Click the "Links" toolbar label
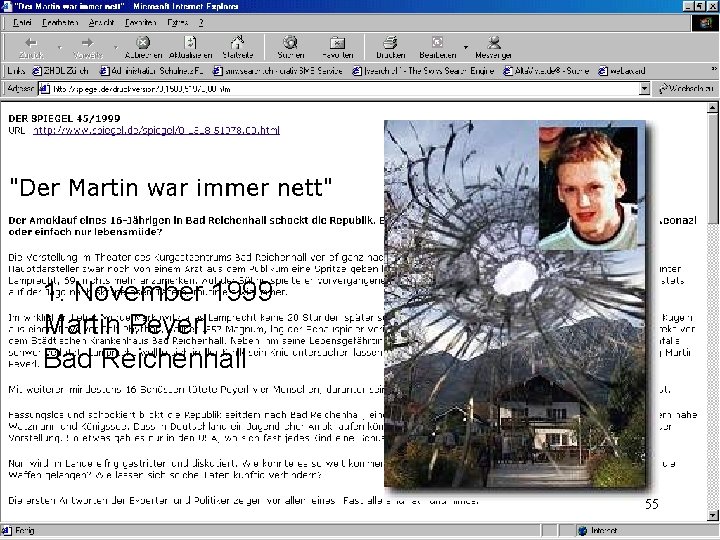The image size is (720, 540). [17, 71]
